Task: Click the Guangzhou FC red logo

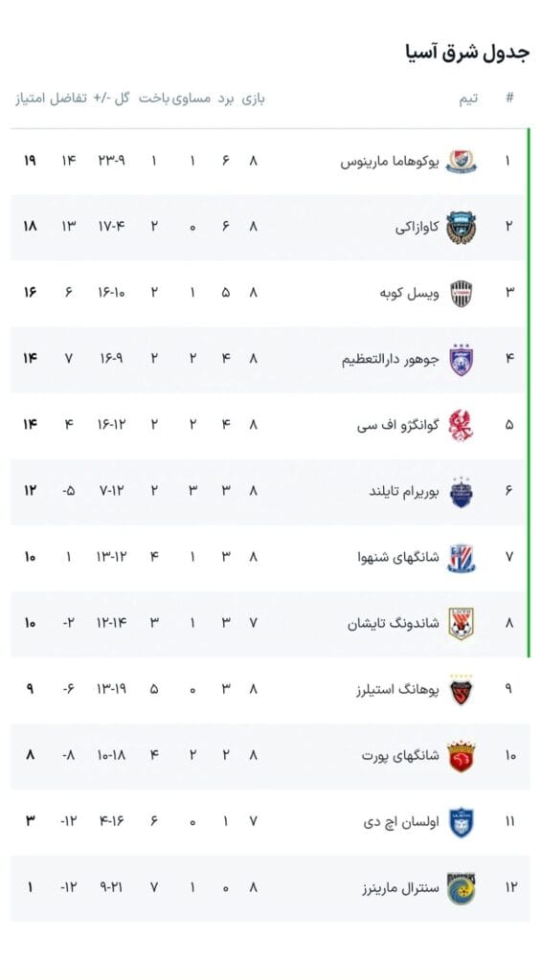Action: [x=461, y=426]
